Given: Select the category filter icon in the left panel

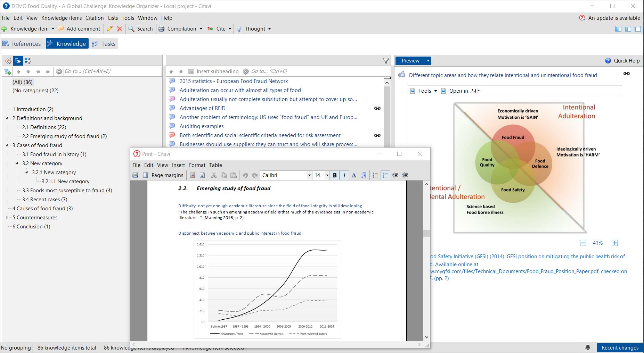Looking at the screenshot, I should (x=18, y=61).
